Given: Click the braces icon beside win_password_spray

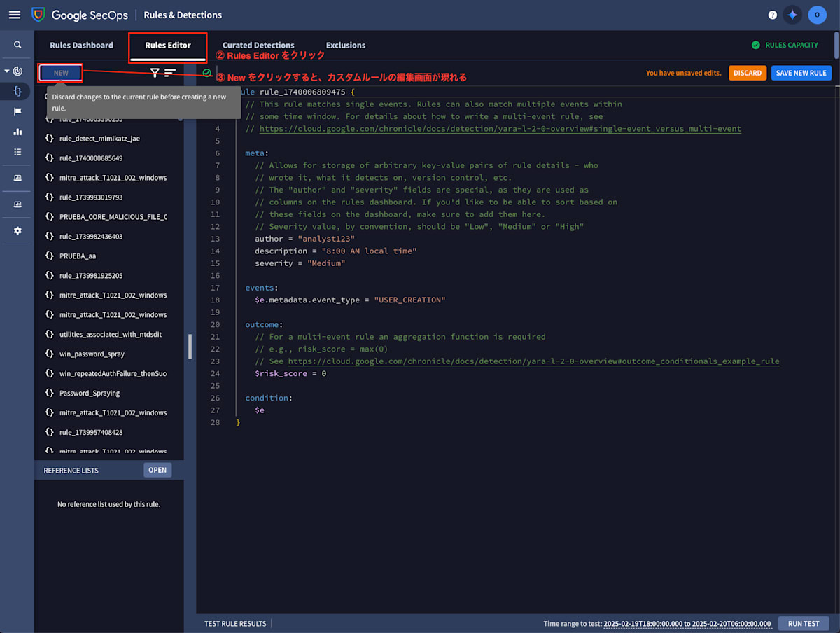Looking at the screenshot, I should [50, 354].
